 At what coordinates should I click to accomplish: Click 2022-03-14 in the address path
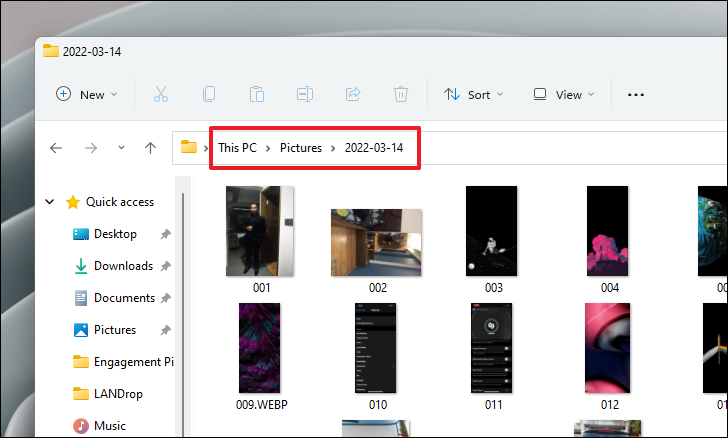point(374,148)
